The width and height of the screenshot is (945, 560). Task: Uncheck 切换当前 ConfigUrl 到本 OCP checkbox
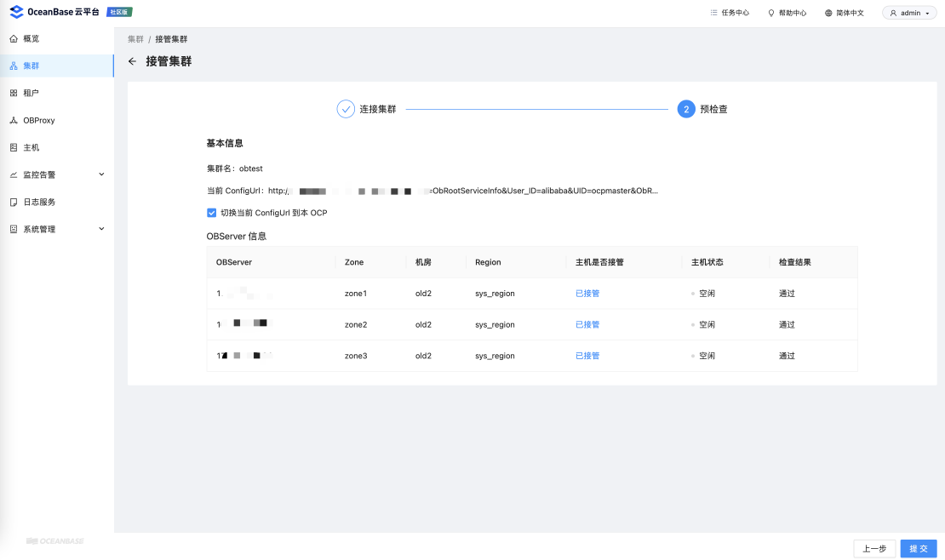coord(211,213)
